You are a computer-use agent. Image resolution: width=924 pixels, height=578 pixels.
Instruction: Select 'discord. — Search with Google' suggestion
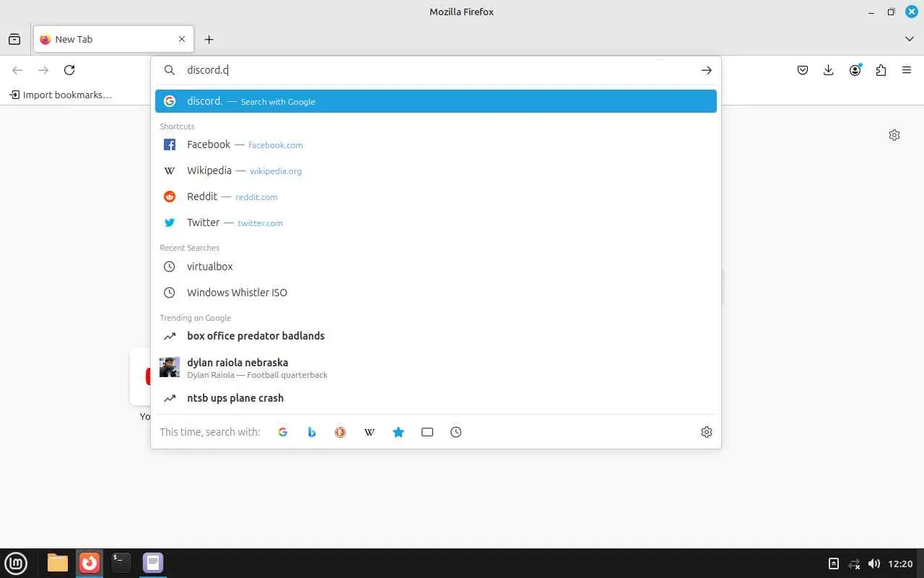click(x=436, y=101)
